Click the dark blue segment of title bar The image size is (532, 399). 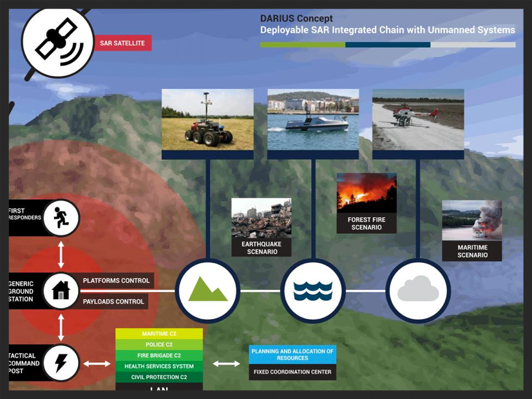click(x=388, y=45)
